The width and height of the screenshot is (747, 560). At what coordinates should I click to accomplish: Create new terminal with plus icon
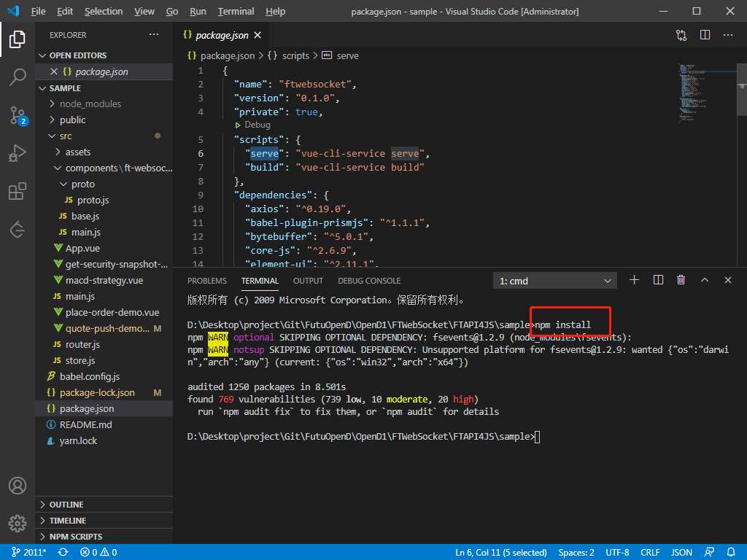tap(634, 280)
